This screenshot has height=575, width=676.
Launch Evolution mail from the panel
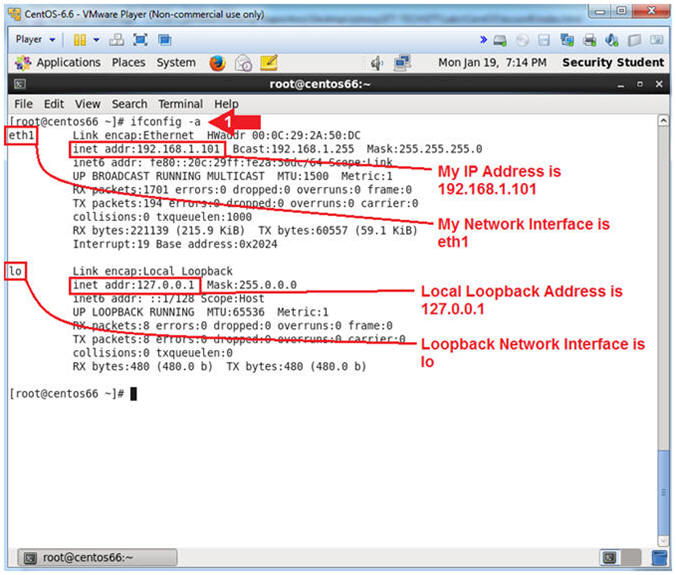point(243,63)
